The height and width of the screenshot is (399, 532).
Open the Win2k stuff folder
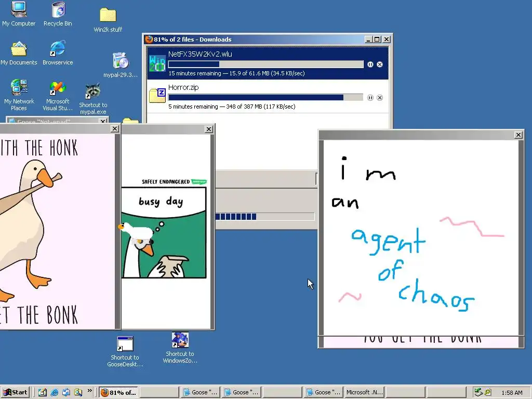click(x=108, y=20)
